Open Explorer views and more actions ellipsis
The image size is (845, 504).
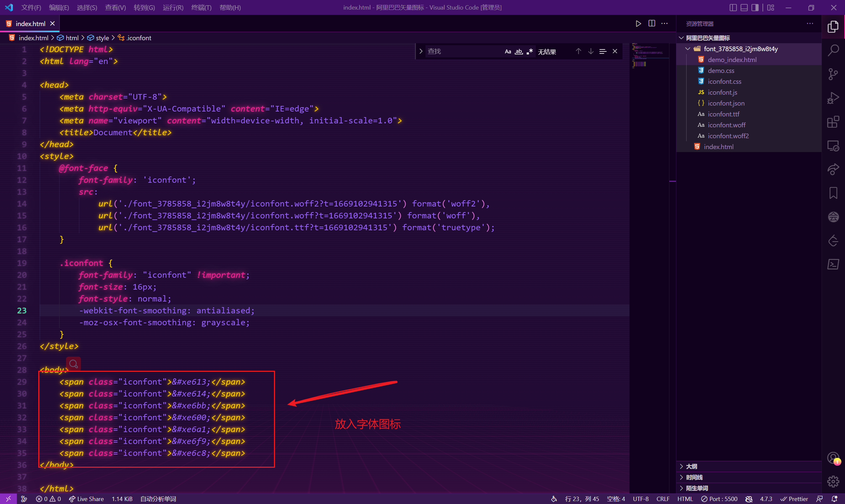[x=810, y=23]
